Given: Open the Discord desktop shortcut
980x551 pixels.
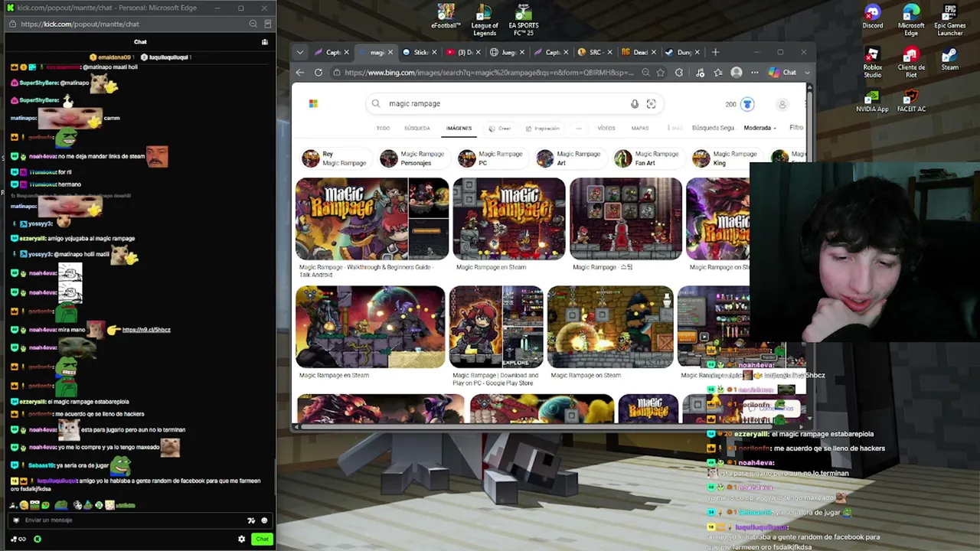Looking at the screenshot, I should coord(872,17).
